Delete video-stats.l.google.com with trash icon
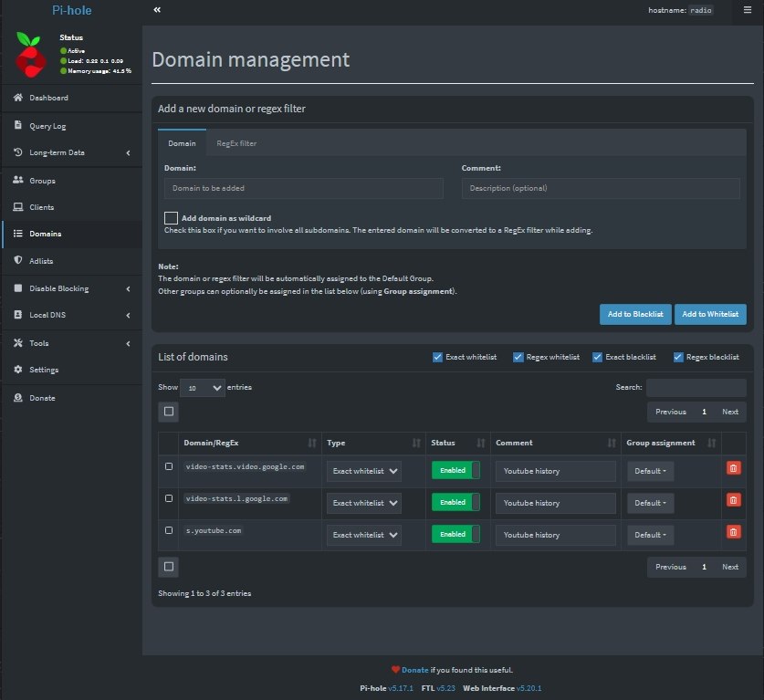This screenshot has height=700, width=764. pyautogui.click(x=733, y=500)
